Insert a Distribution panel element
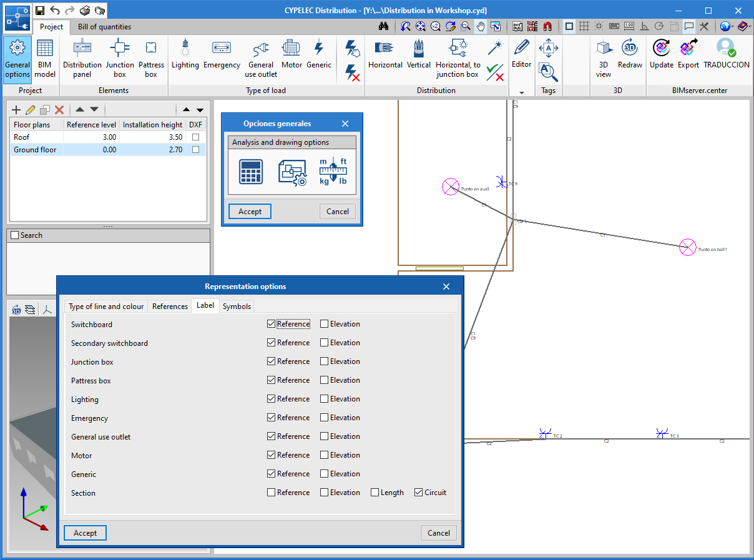 pos(82,58)
